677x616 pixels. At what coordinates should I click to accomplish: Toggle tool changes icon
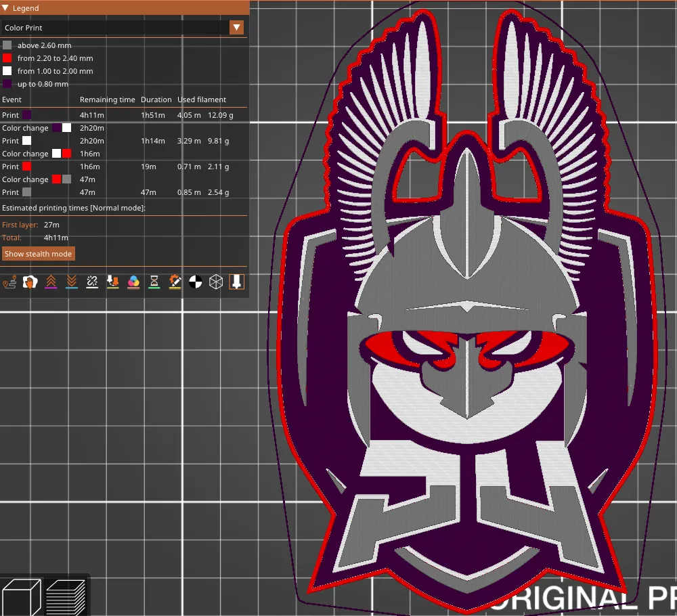112,282
